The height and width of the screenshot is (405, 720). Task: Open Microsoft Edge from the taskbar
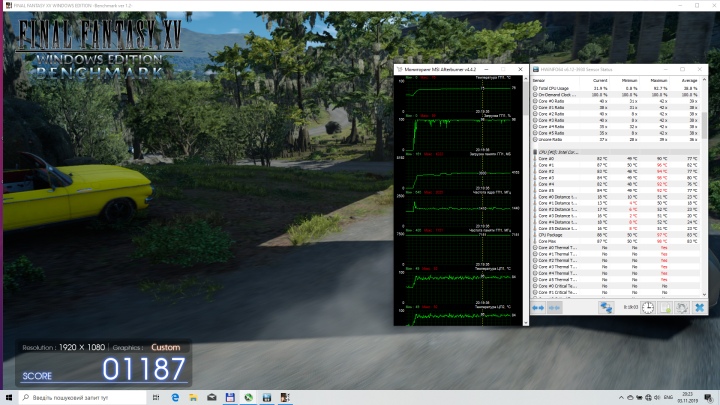173,397
